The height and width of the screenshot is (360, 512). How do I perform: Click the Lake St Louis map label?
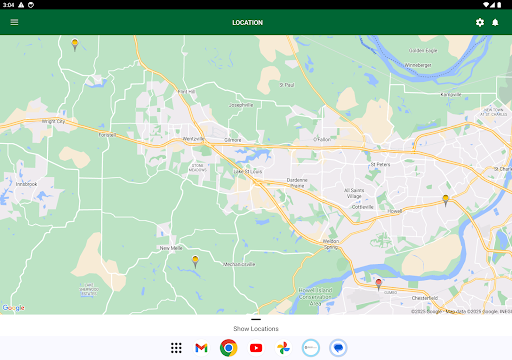coord(248,172)
